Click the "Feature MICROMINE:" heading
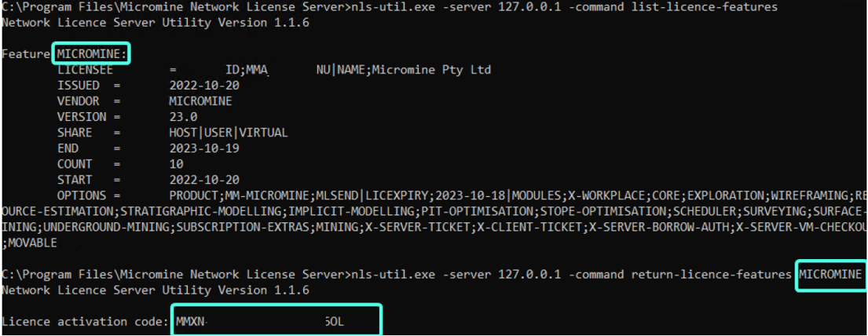 coord(64,54)
